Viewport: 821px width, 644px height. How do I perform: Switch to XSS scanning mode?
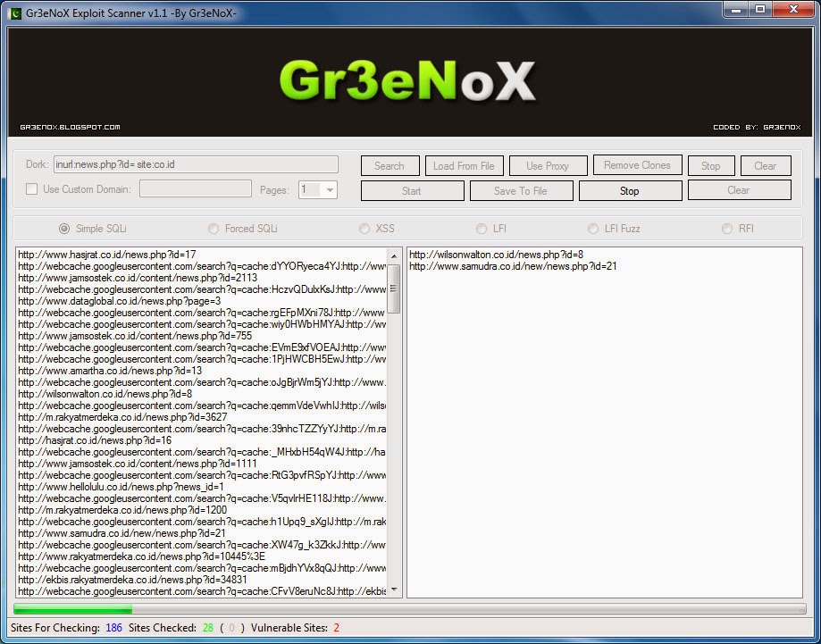(x=364, y=228)
